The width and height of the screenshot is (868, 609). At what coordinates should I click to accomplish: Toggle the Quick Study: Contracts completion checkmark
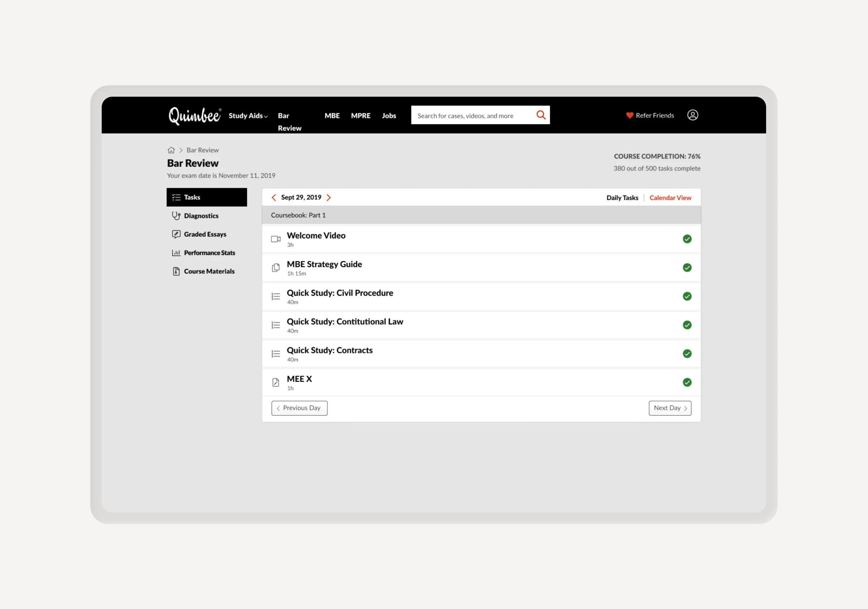click(x=687, y=354)
